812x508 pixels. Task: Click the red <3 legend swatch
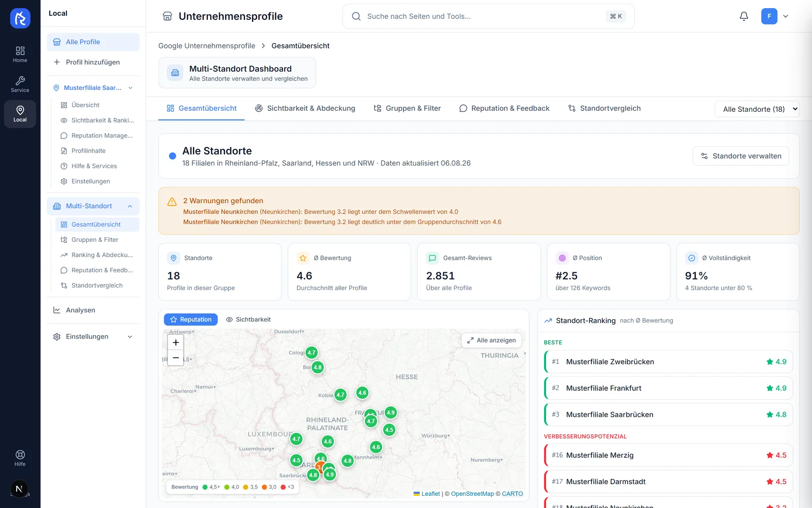283,487
